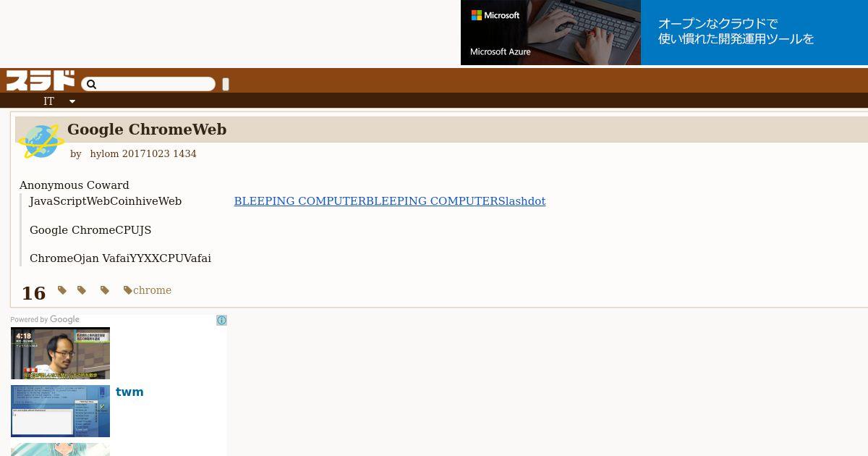Click the article timestamp 20171023 1434
The image size is (868, 456).
tap(159, 154)
